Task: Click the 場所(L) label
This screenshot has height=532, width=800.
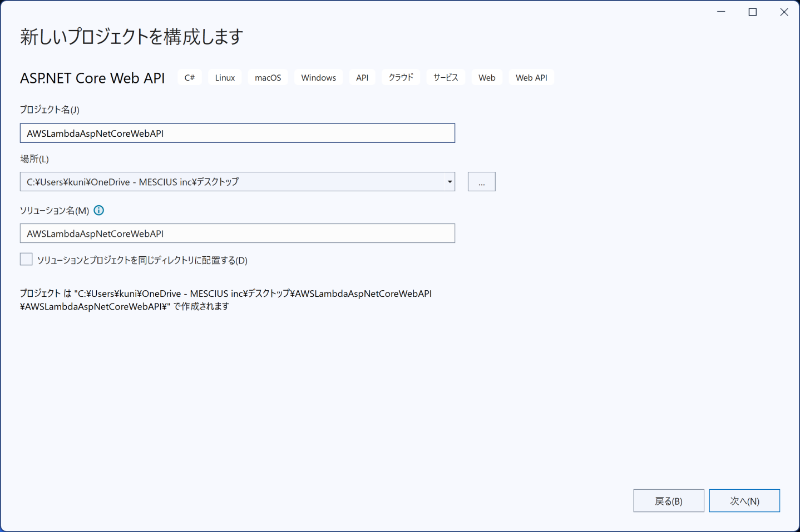Action: (x=34, y=159)
